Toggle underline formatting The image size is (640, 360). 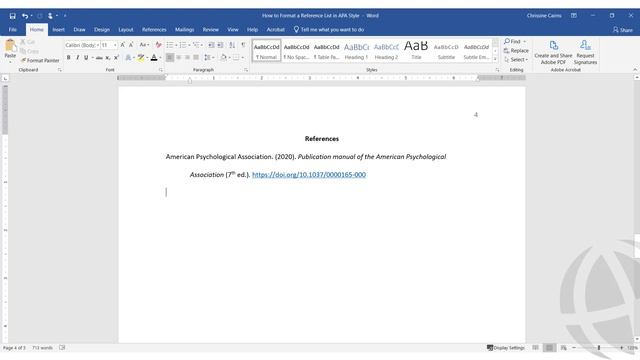86,58
